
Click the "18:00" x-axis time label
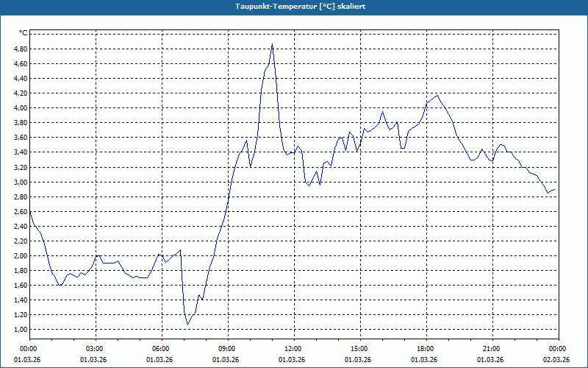425,349
